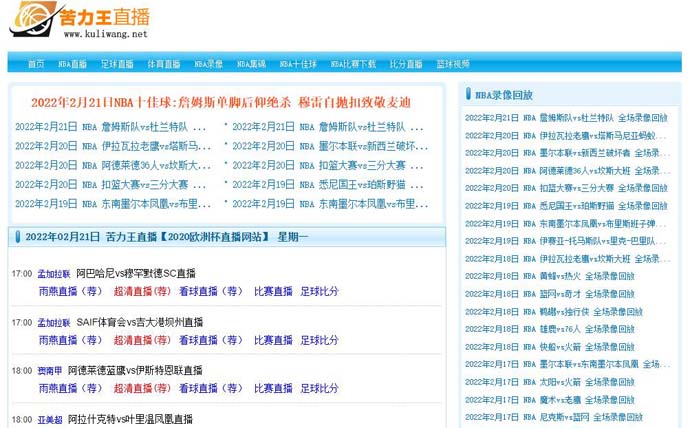Click 足球比分 under 阿德莱德蓝鹰 match
This screenshot has height=428, width=690.
pyautogui.click(x=319, y=388)
